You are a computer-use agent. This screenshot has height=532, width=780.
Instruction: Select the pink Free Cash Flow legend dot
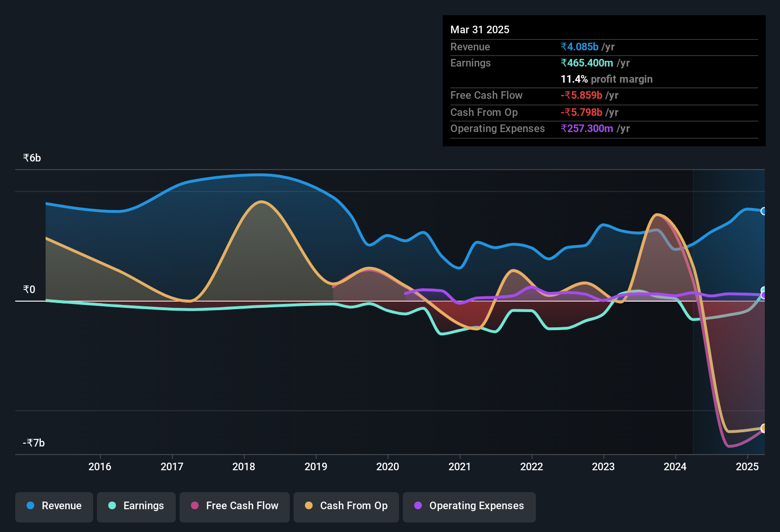click(x=194, y=506)
